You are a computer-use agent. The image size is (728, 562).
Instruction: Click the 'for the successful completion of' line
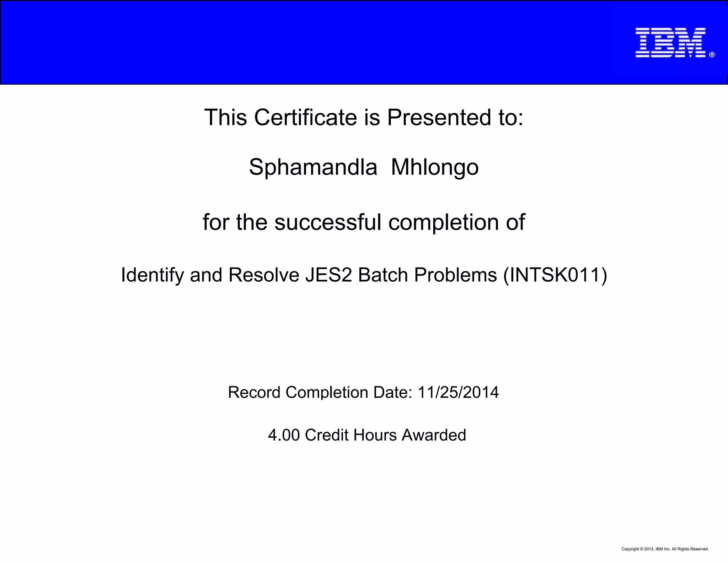[x=364, y=222]
